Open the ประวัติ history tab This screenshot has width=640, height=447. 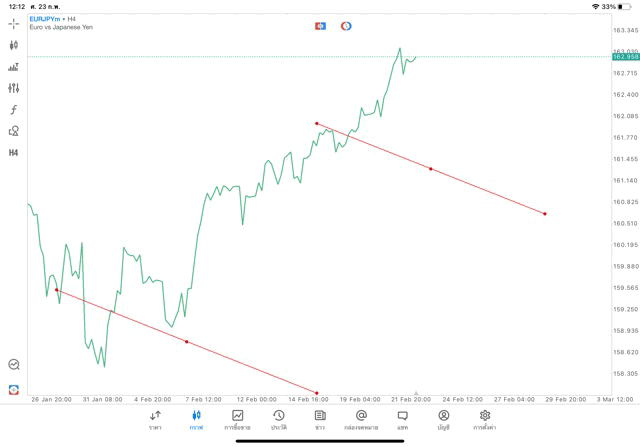tap(279, 420)
